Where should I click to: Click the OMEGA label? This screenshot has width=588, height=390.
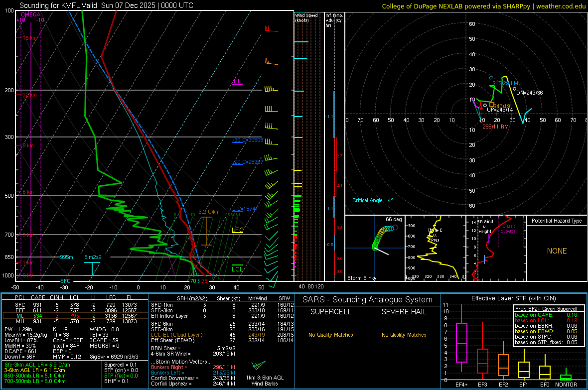tap(30, 14)
